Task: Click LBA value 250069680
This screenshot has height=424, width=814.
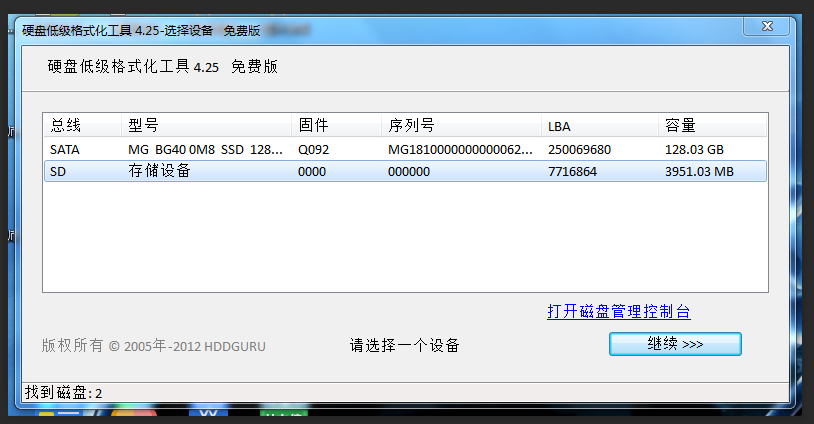Action: coord(579,149)
